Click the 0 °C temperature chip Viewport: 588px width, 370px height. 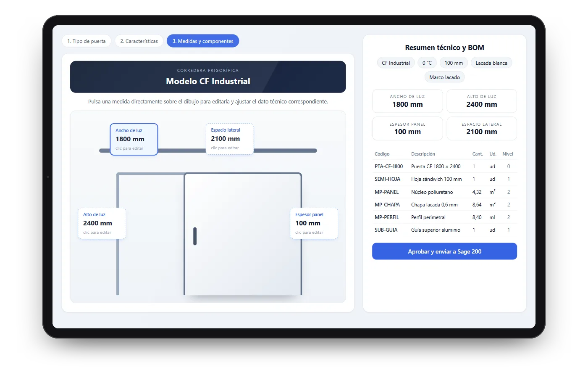tap(427, 63)
